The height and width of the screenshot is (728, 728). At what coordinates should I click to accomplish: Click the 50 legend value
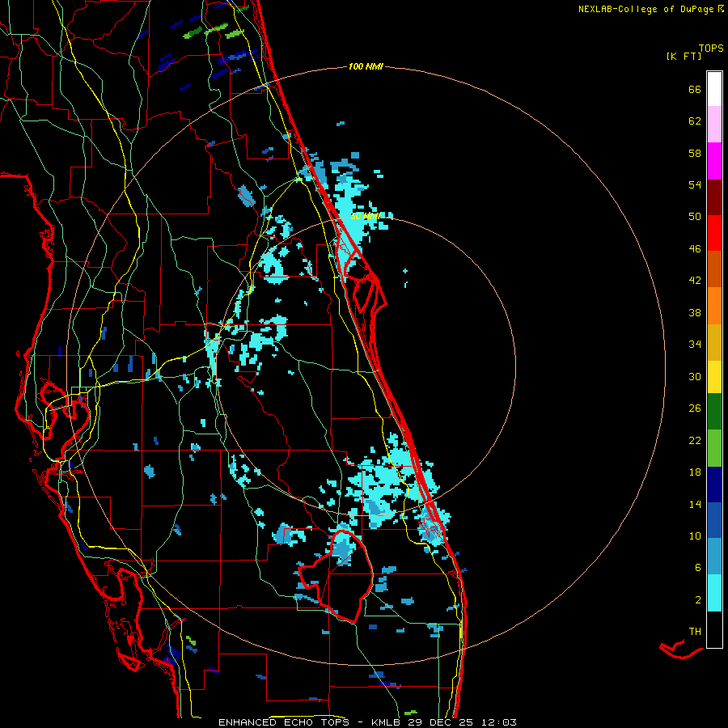[x=695, y=217]
